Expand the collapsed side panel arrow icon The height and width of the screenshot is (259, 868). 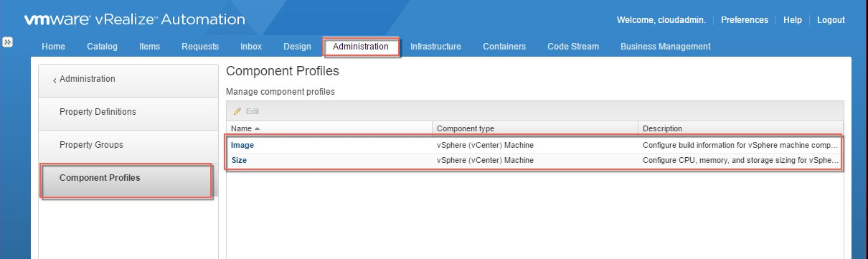[x=7, y=42]
